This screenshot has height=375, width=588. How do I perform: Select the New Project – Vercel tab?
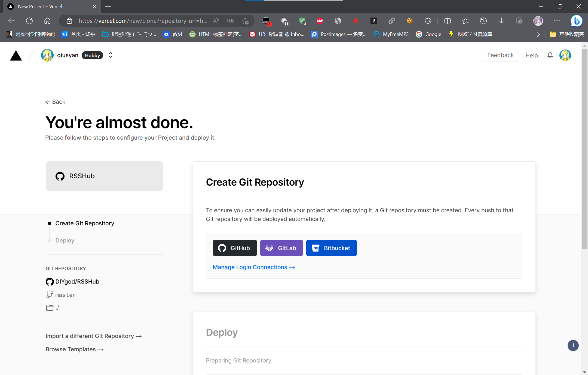pos(52,7)
